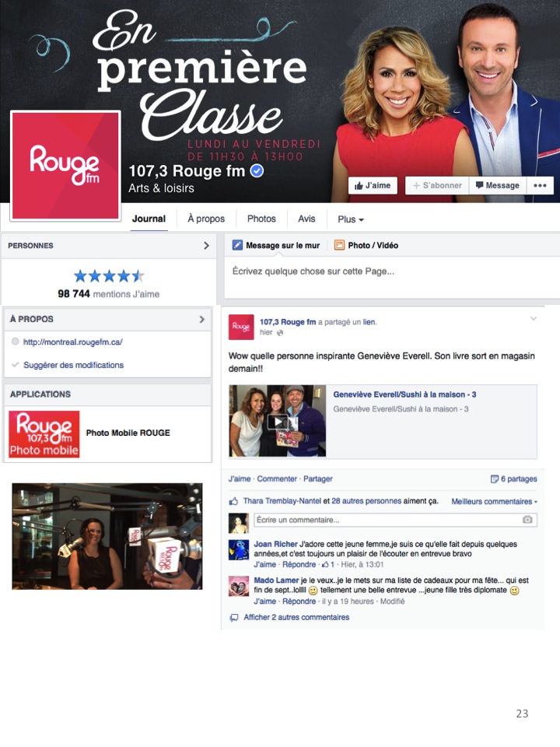This screenshot has height=747, width=560.
Task: Expand the PERSONNES section chevron
Action: [206, 245]
